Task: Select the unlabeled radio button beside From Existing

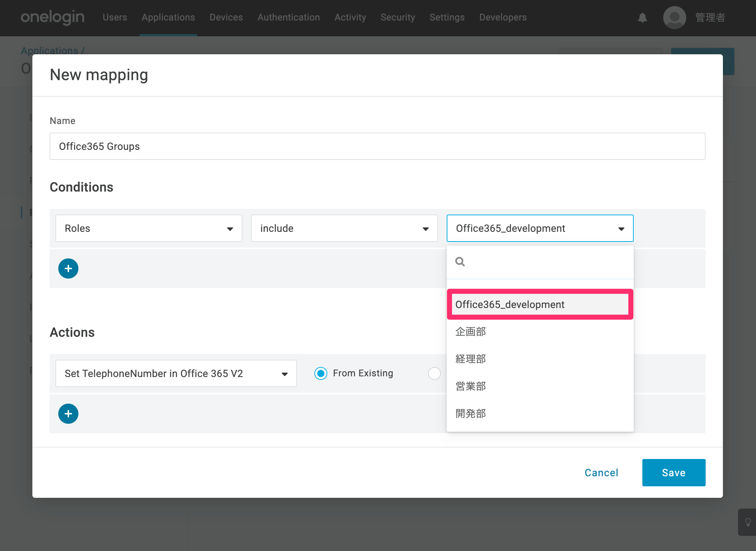Action: (x=434, y=373)
